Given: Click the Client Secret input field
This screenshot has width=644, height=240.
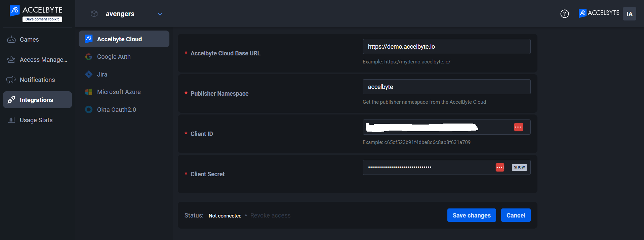Looking at the screenshot, I should point(446,167).
